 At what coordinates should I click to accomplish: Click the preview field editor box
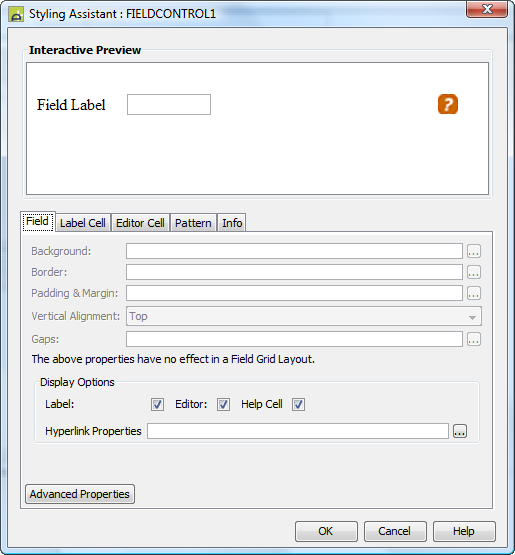[169, 104]
